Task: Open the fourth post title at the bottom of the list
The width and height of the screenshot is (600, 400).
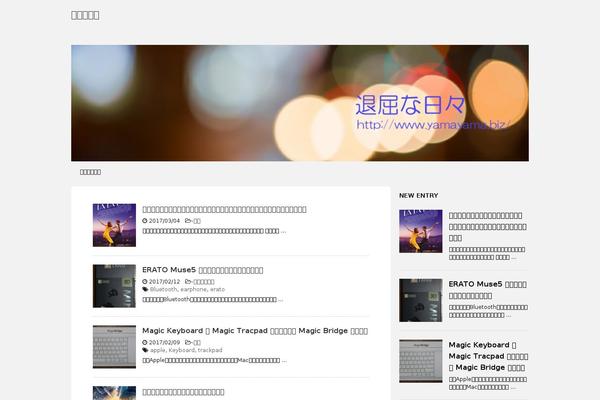Action: (x=183, y=392)
